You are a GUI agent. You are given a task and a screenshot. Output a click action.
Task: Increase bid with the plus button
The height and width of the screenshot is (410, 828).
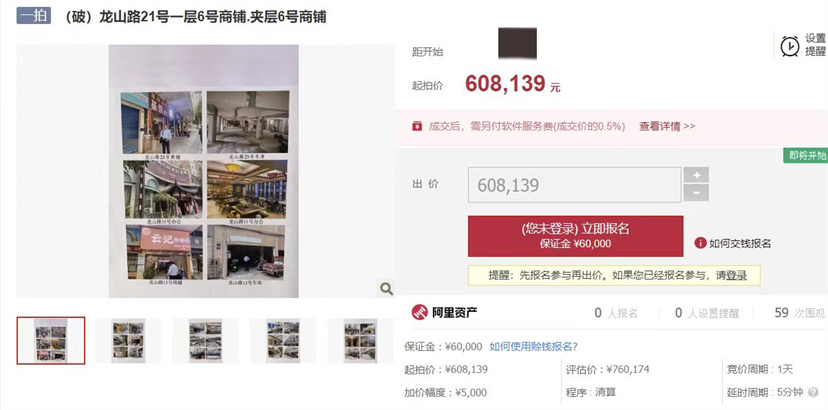pyautogui.click(x=696, y=175)
